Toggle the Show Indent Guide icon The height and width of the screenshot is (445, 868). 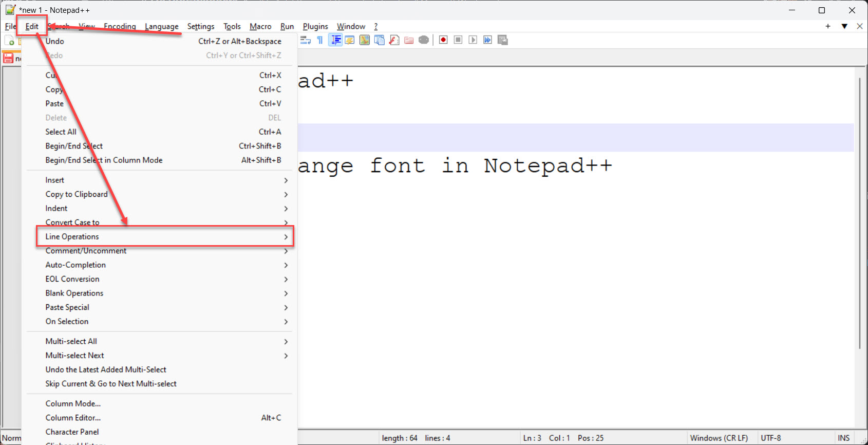[x=335, y=40]
